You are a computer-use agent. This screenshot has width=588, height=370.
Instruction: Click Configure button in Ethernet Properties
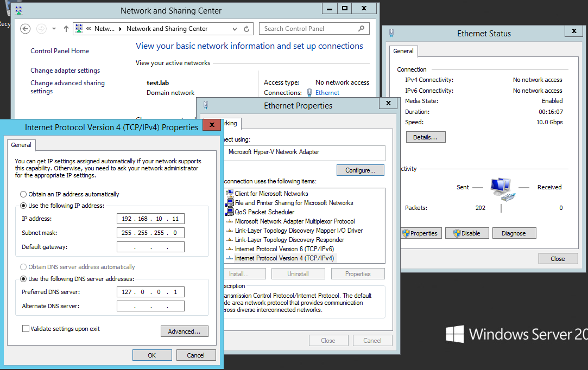click(x=360, y=170)
